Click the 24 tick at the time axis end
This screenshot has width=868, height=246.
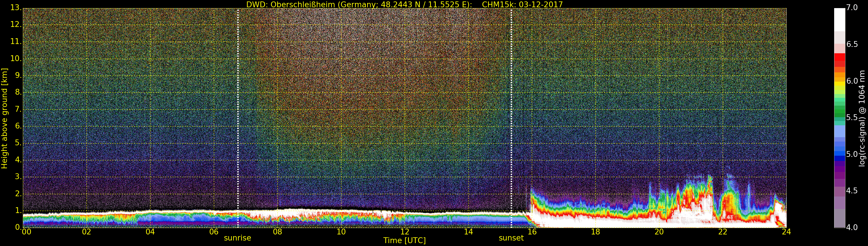(786, 232)
